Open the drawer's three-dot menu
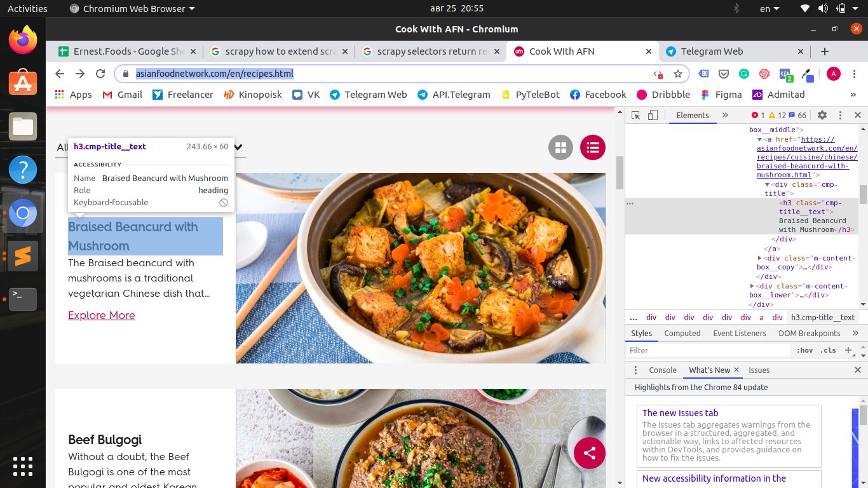868x488 pixels. (x=635, y=370)
